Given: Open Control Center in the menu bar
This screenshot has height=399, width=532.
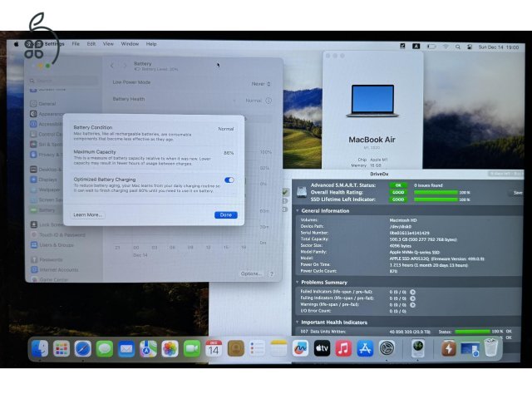Looking at the screenshot, I should [x=470, y=47].
